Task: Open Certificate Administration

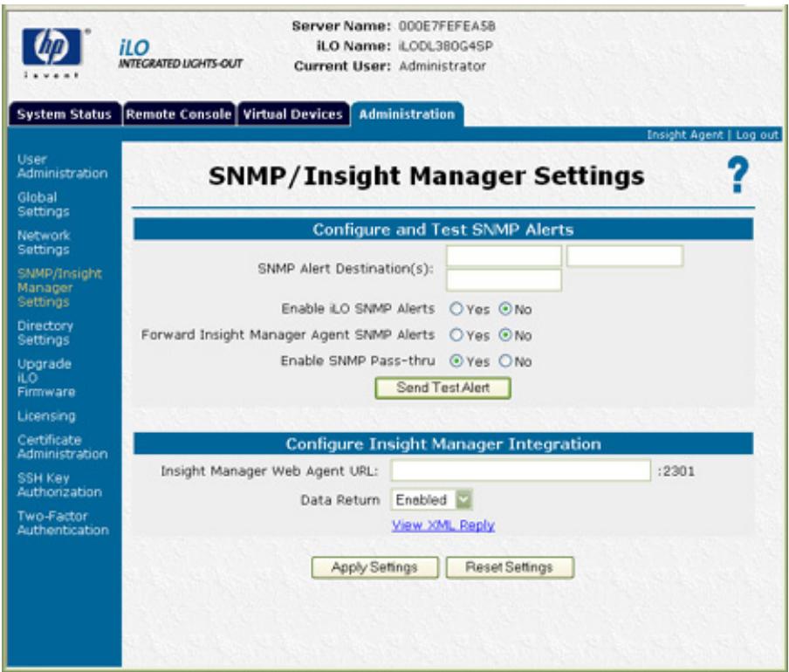Action: (62, 447)
